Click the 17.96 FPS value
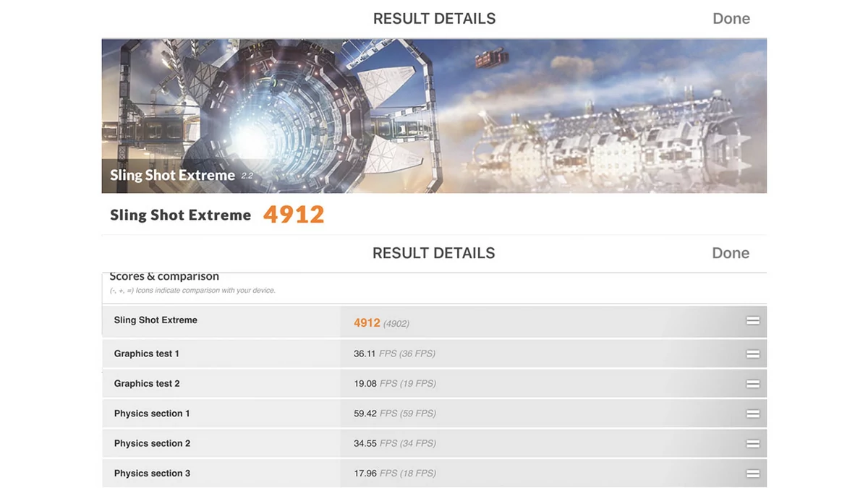 point(394,474)
